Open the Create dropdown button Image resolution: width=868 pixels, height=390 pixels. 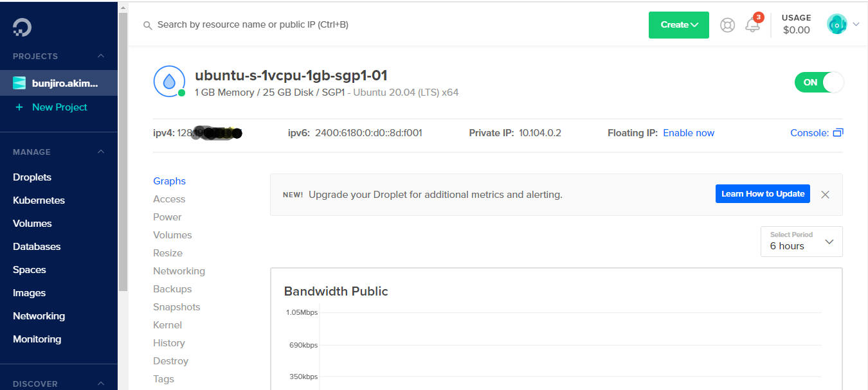pos(679,25)
